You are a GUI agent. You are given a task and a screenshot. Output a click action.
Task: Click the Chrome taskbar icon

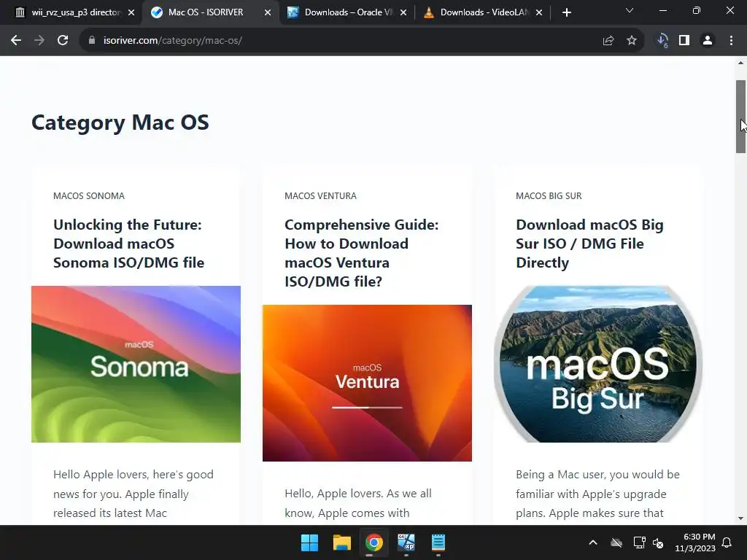pos(374,542)
